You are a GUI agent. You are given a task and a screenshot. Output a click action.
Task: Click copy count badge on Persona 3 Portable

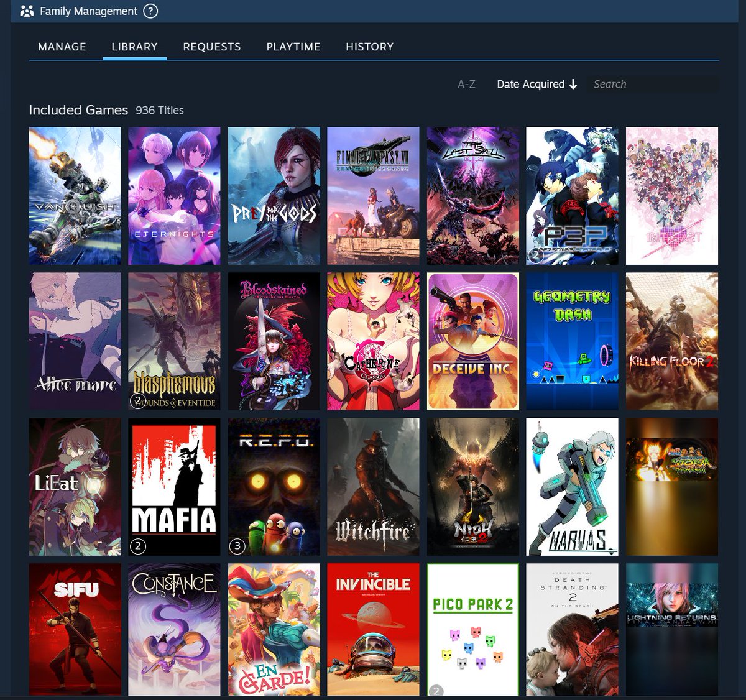(x=536, y=255)
